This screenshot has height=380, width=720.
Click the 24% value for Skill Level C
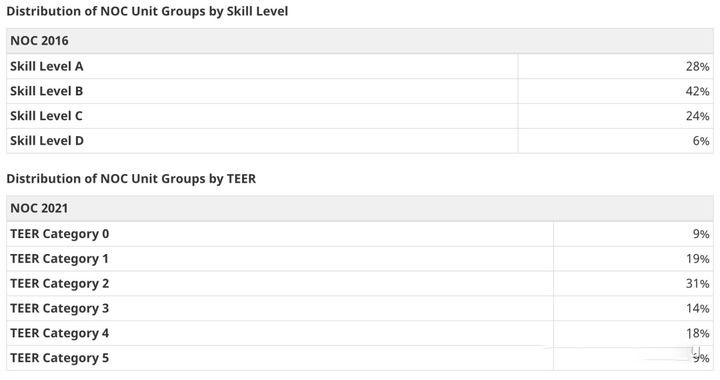(x=698, y=116)
